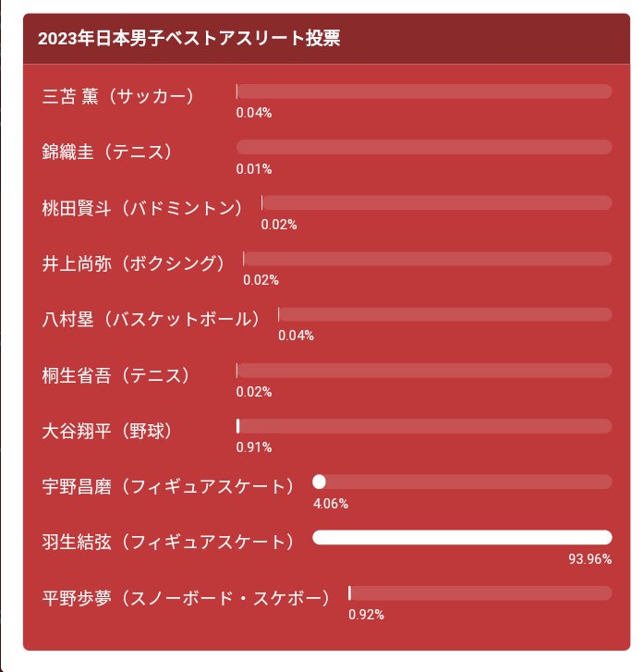
Task: Click the 0.92% progress bar for 平野歩夢
Action: click(480, 593)
